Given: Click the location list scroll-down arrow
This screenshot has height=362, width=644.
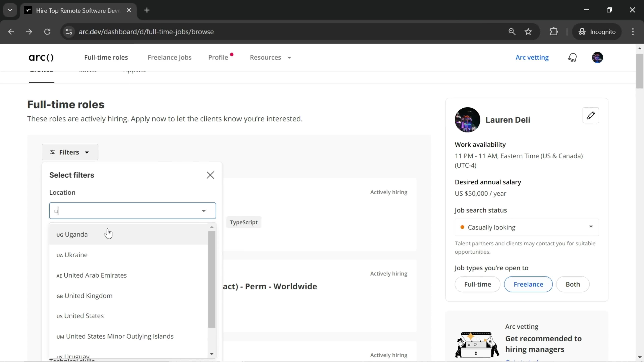Looking at the screenshot, I should [x=212, y=354].
